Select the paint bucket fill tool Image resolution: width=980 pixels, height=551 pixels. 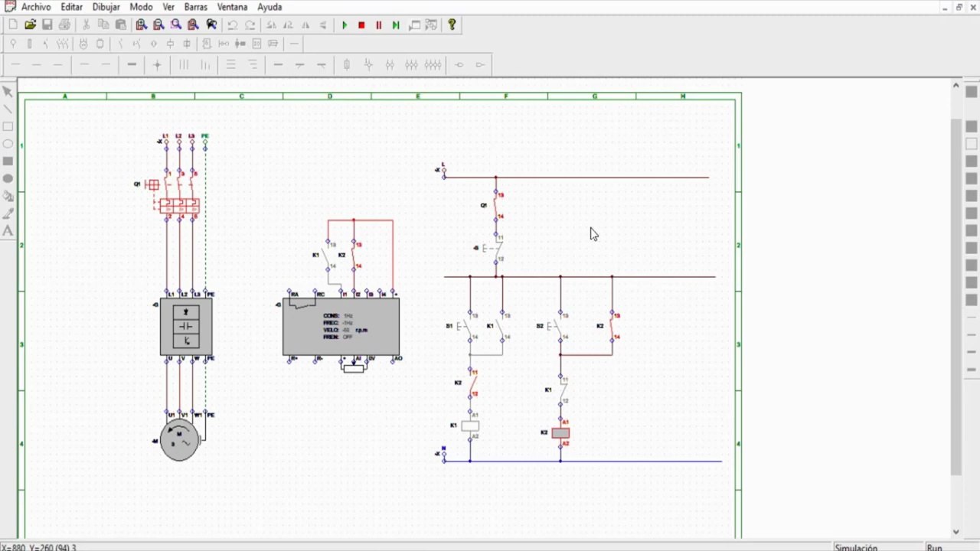pos(8,197)
